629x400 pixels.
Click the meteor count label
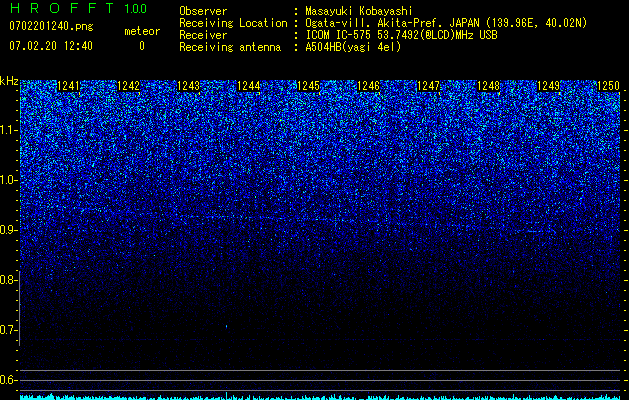click(x=142, y=31)
